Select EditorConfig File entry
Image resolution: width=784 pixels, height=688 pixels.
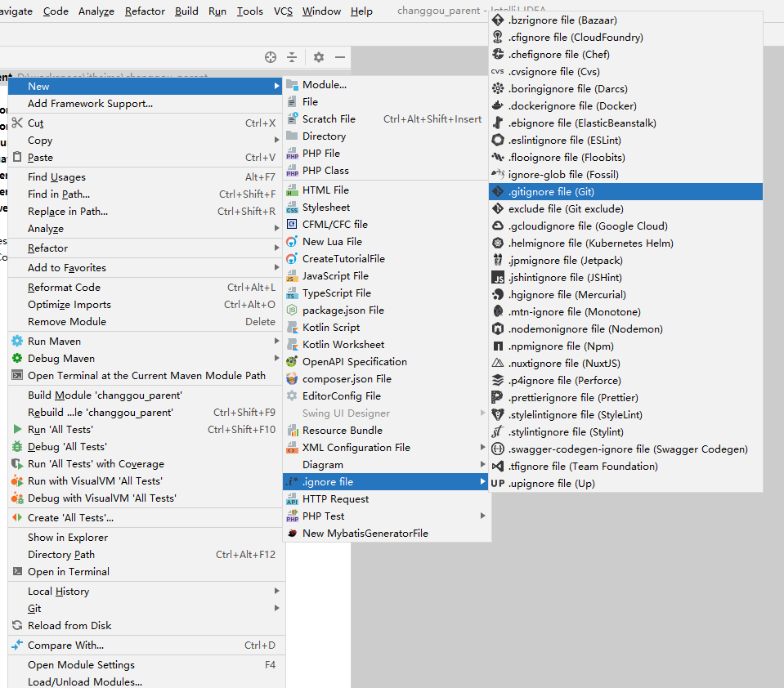(386, 395)
